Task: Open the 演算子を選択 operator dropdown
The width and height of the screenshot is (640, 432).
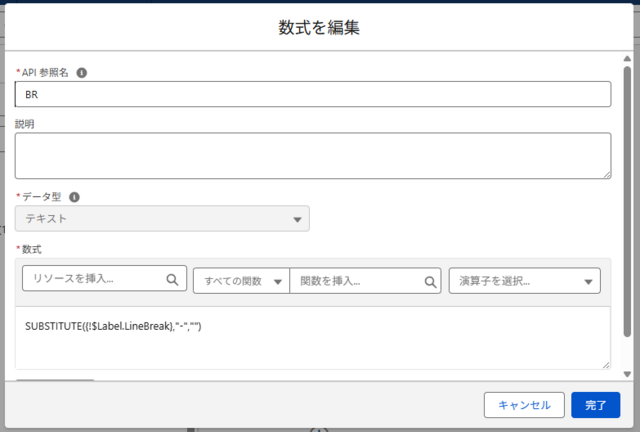Action: click(524, 281)
